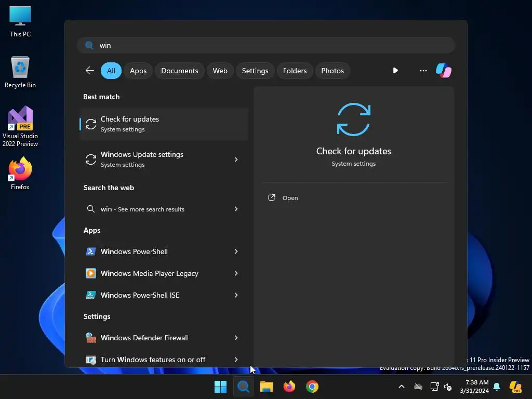This screenshot has width=532, height=399.
Task: Click the muted volume tray icon
Action: [x=448, y=387]
